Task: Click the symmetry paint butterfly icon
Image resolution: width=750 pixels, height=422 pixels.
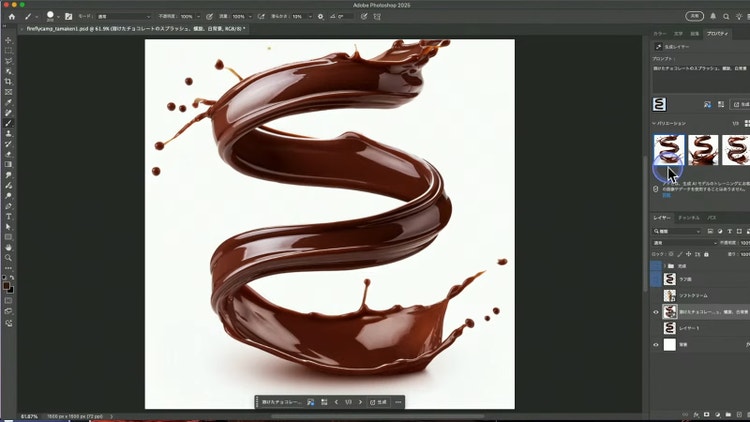Action: (x=377, y=16)
